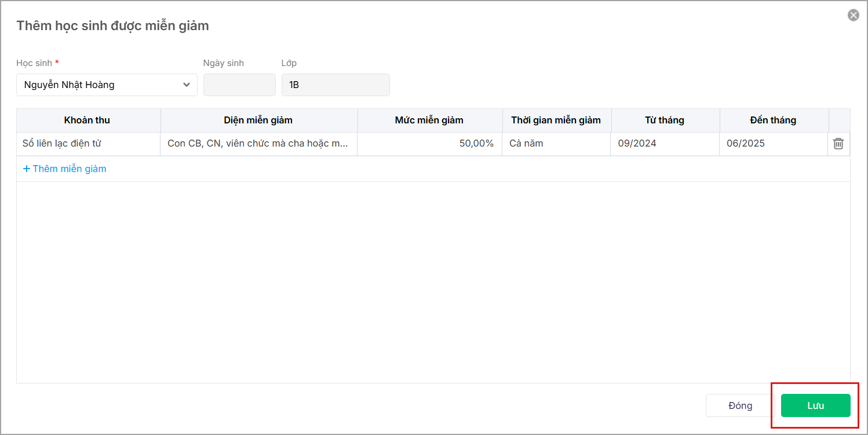Open the Diện miễn giảm cell Con CB, CN

coord(259,144)
